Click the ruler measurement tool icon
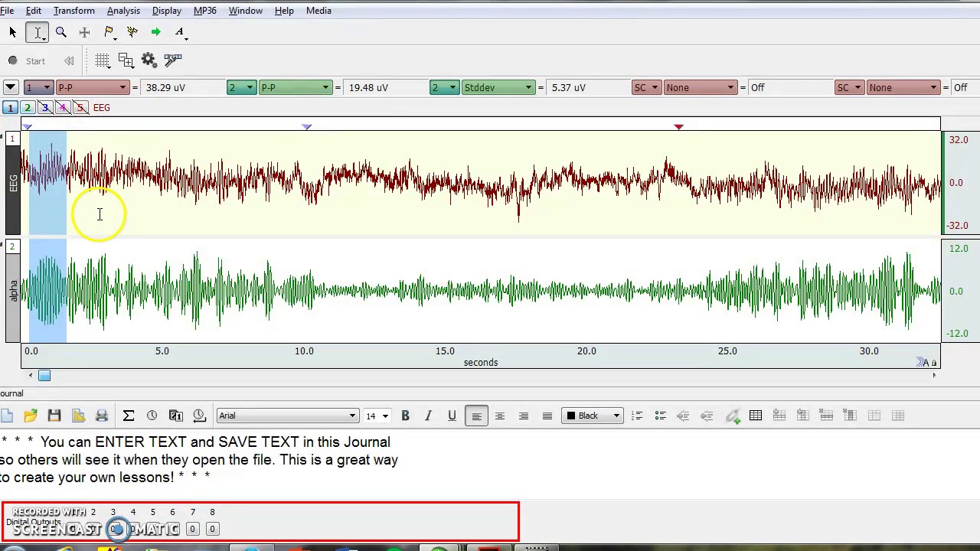The width and height of the screenshot is (980, 551). point(173,60)
